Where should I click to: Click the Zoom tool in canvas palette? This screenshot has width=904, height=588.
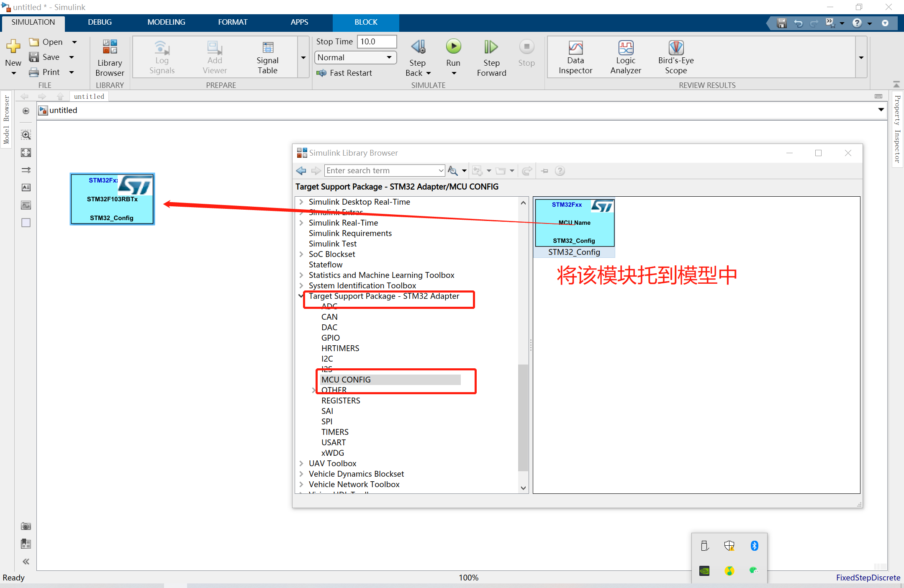26,135
